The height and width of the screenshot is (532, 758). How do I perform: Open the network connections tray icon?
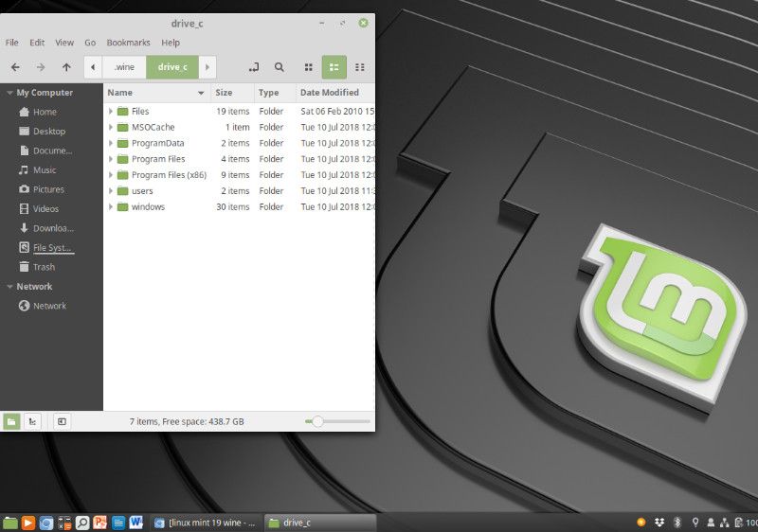coord(724,523)
